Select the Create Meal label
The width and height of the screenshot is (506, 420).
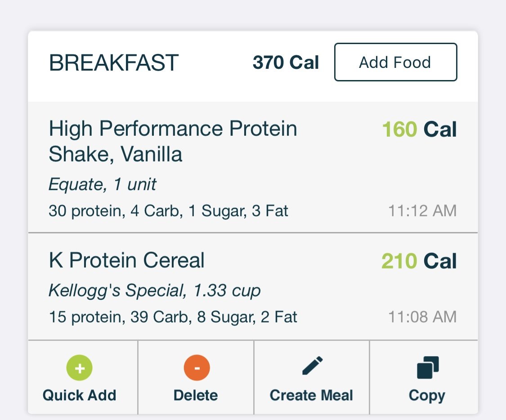pyautogui.click(x=311, y=395)
